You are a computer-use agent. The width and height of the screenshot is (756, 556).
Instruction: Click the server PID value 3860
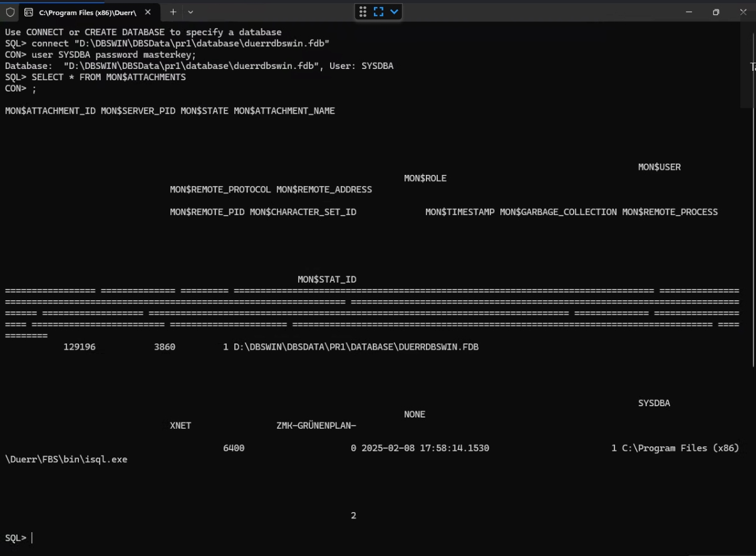point(165,347)
